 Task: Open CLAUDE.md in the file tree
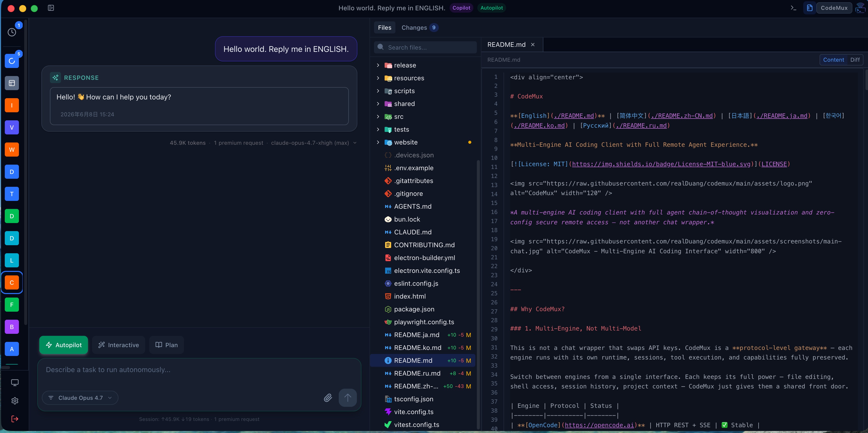pyautogui.click(x=423, y=232)
